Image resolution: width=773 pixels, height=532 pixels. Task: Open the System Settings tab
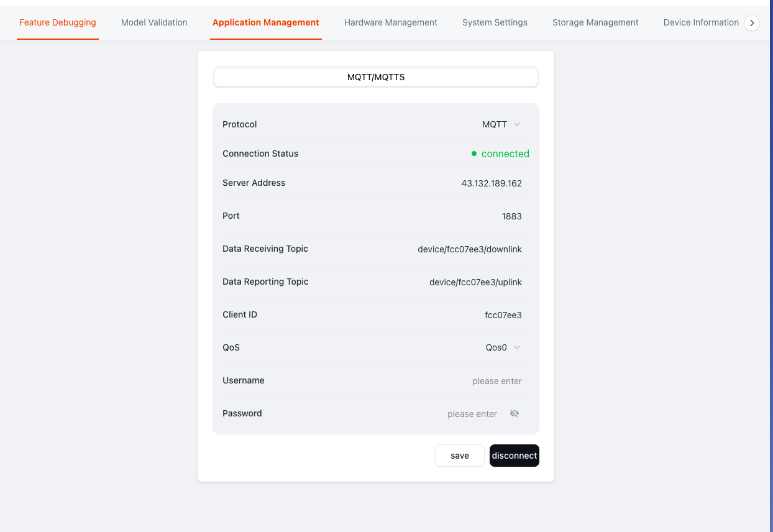tap(495, 22)
